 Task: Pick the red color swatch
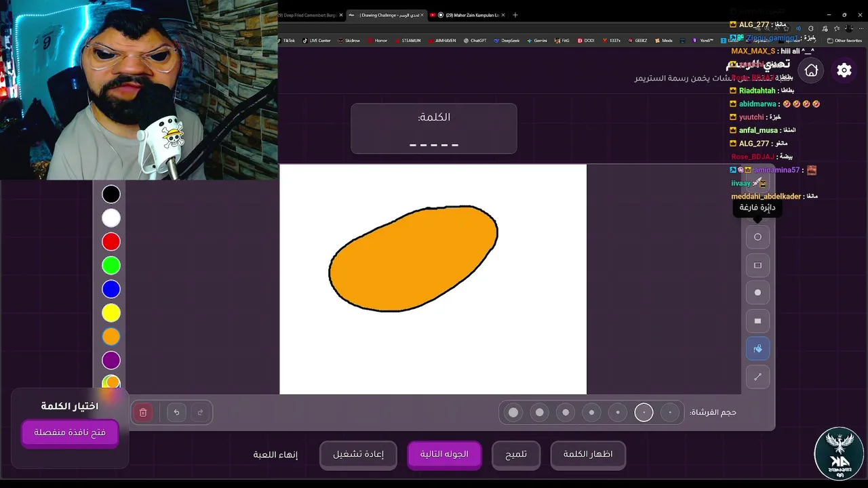point(111,242)
